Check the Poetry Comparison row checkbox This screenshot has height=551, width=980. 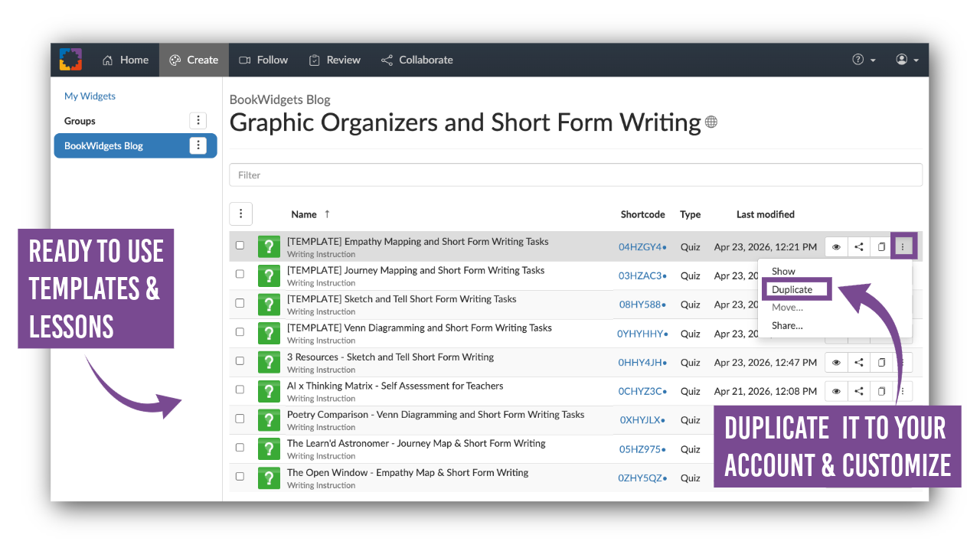tap(240, 419)
